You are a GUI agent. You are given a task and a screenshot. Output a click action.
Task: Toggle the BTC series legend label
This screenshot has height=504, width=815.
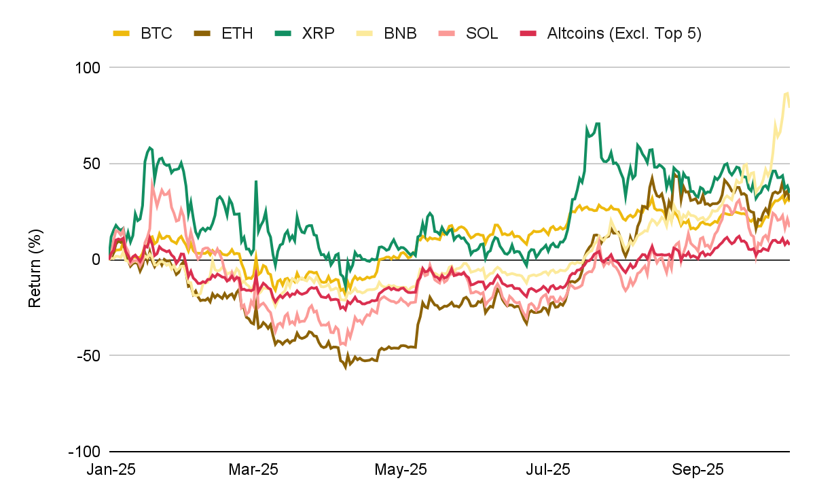[x=156, y=33]
